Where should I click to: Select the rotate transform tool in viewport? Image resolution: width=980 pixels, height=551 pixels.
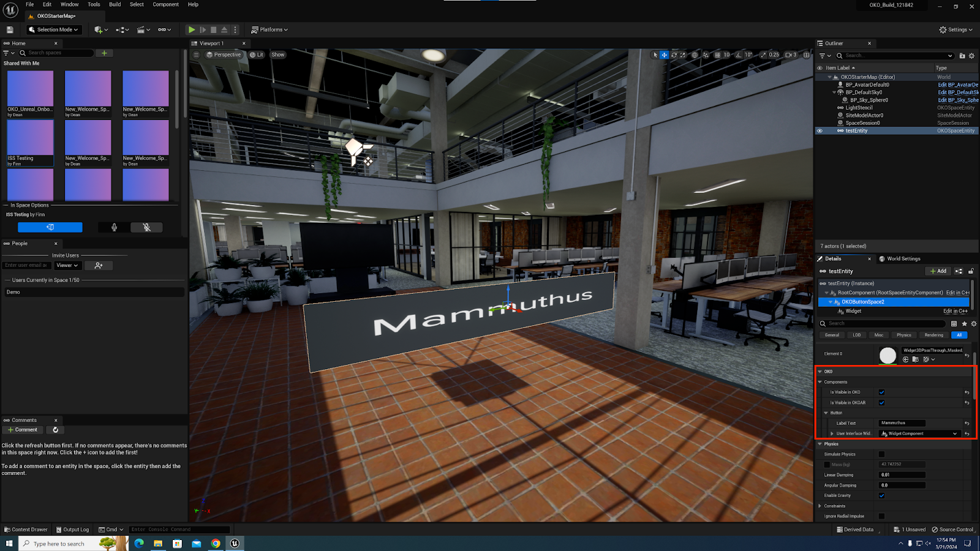click(674, 55)
